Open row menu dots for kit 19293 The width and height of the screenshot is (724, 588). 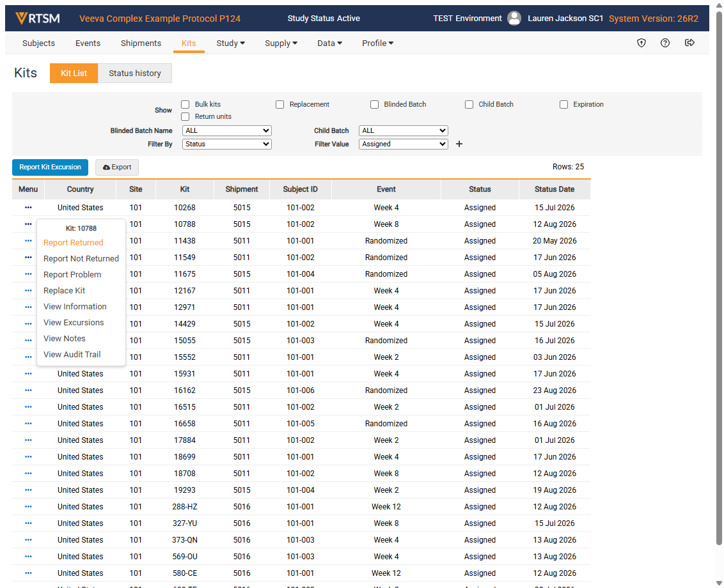(28, 490)
